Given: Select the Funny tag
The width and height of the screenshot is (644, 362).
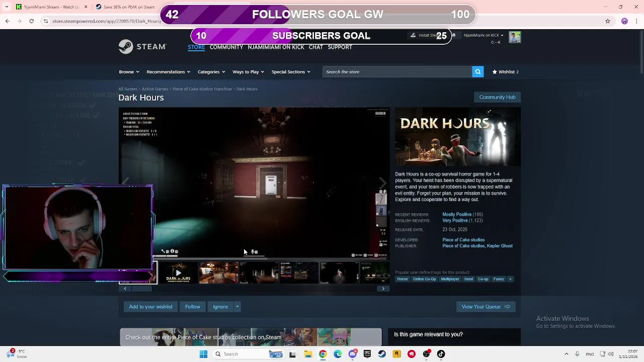Looking at the screenshot, I should (499, 279).
